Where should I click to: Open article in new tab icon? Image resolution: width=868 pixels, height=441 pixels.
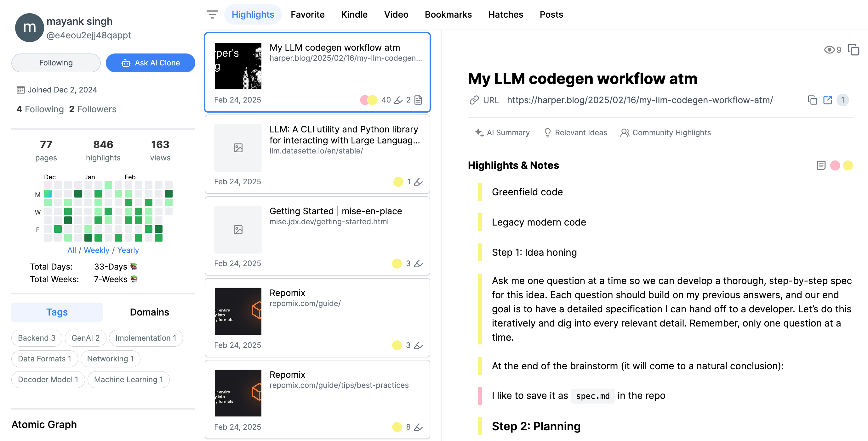(x=827, y=100)
